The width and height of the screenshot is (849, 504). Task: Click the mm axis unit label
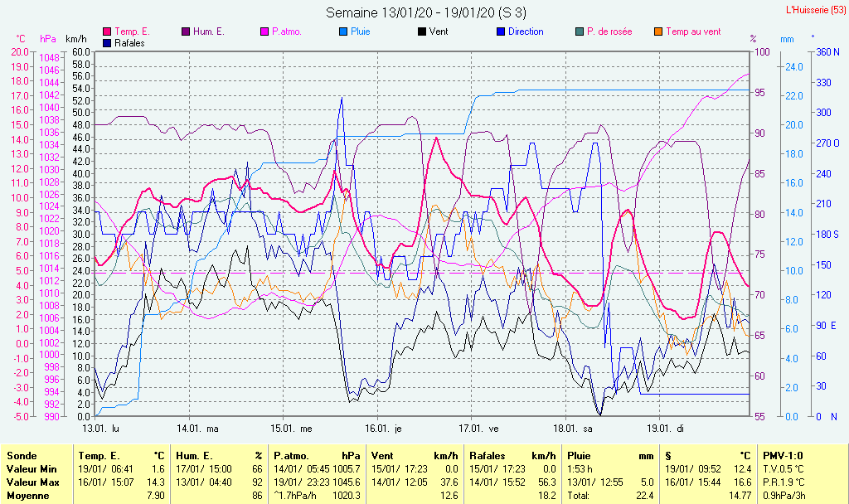pyautogui.click(x=787, y=40)
